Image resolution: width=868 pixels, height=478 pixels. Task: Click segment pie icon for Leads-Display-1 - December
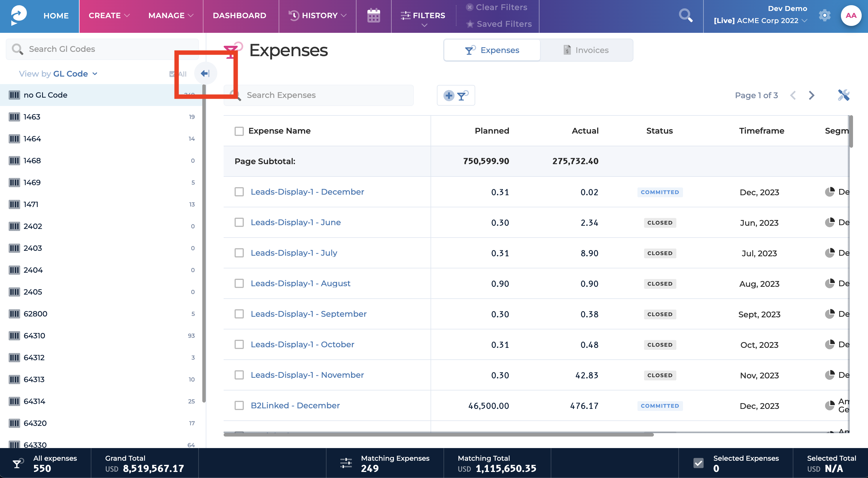click(x=830, y=192)
